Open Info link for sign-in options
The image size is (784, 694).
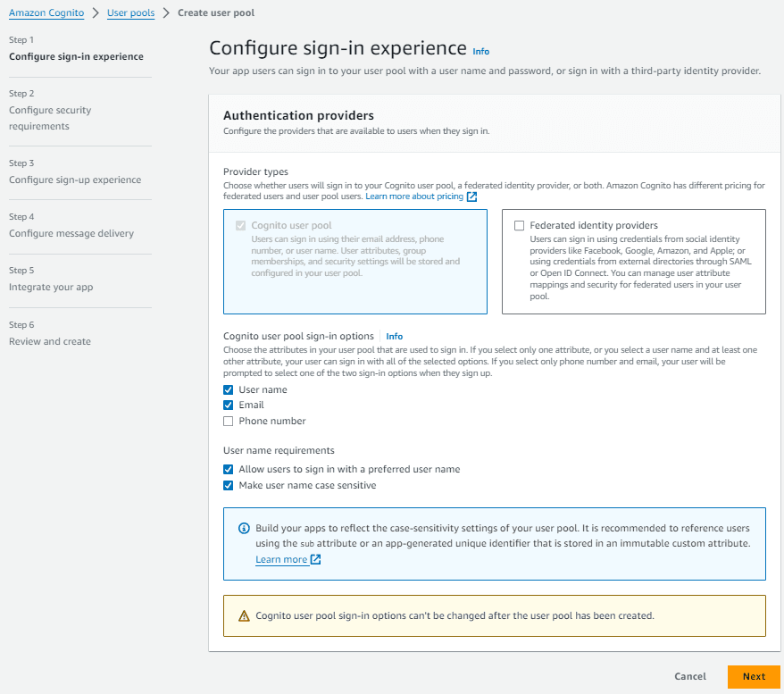pyautogui.click(x=394, y=337)
